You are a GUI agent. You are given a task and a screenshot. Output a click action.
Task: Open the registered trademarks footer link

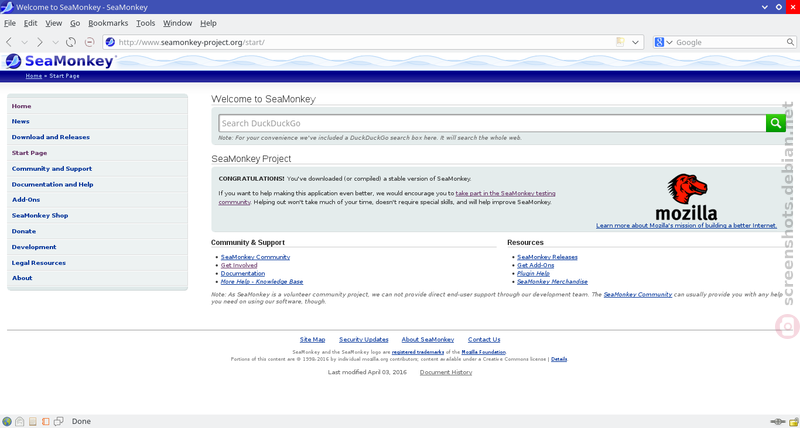417,352
